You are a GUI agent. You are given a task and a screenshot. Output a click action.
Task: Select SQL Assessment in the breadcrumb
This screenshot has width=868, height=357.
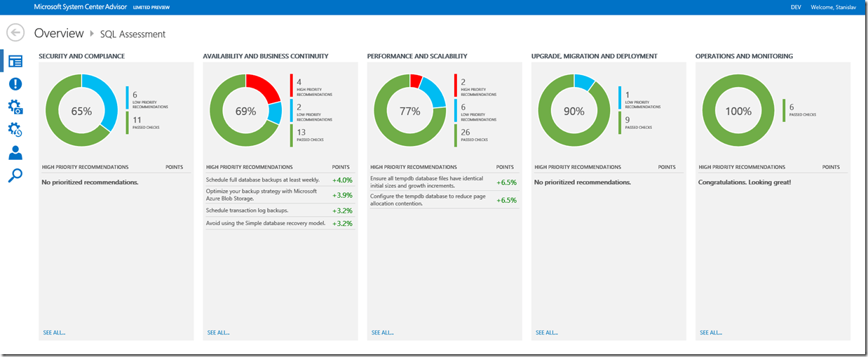click(133, 34)
